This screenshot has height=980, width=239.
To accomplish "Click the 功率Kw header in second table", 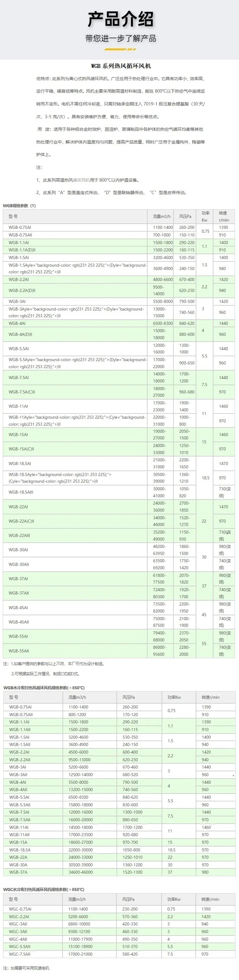I will [174, 697].
